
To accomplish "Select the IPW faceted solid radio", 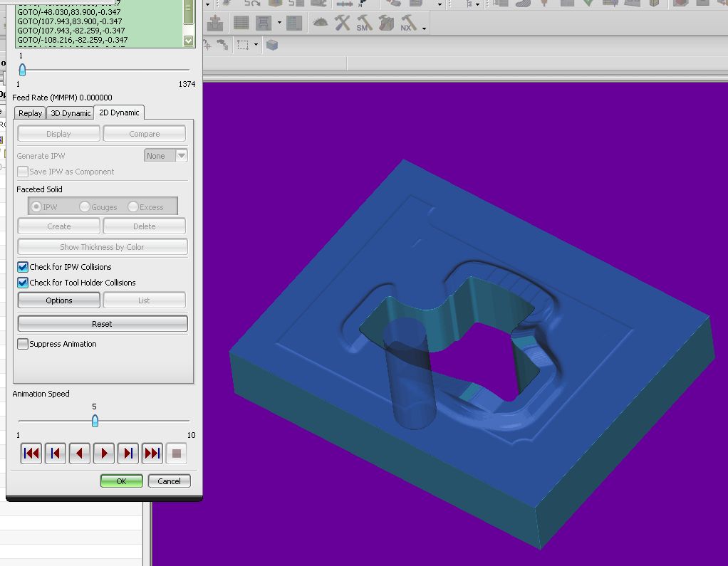I will point(36,206).
